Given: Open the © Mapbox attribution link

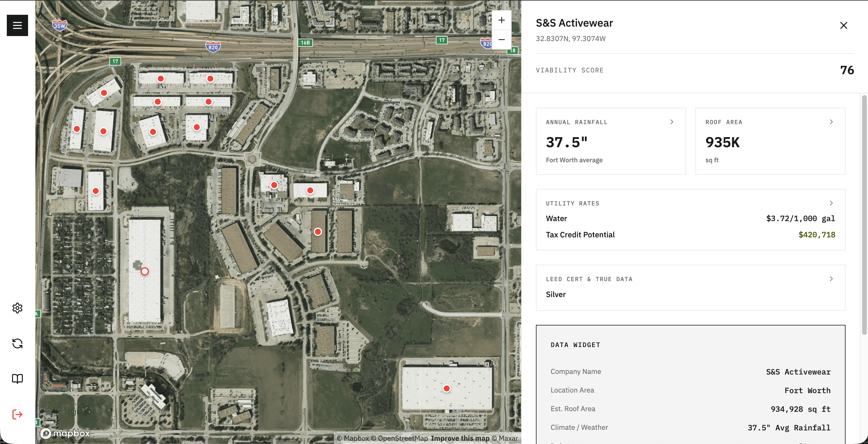Looking at the screenshot, I should point(353,438).
